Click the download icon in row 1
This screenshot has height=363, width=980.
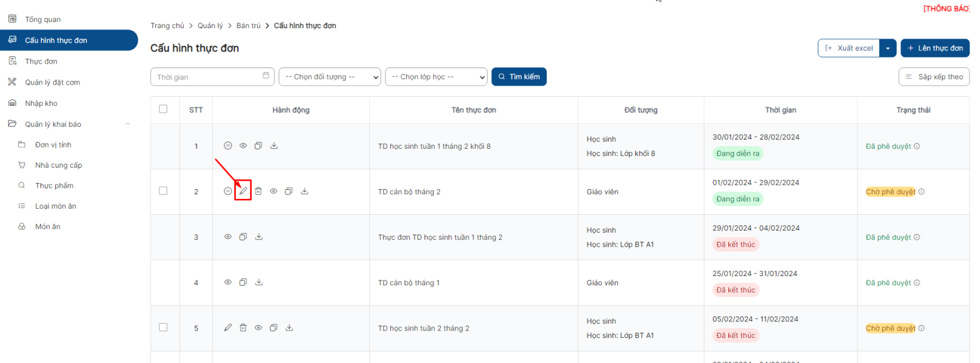click(x=274, y=146)
